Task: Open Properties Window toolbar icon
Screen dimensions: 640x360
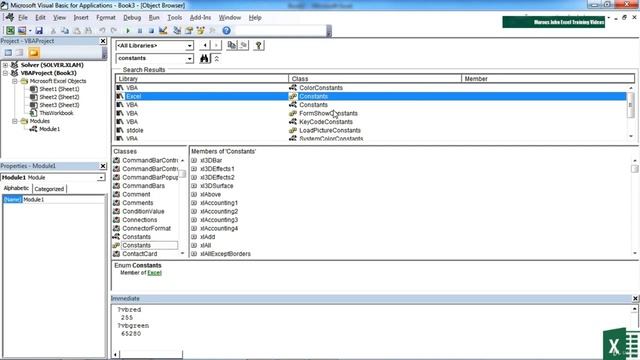Action: (x=189, y=31)
